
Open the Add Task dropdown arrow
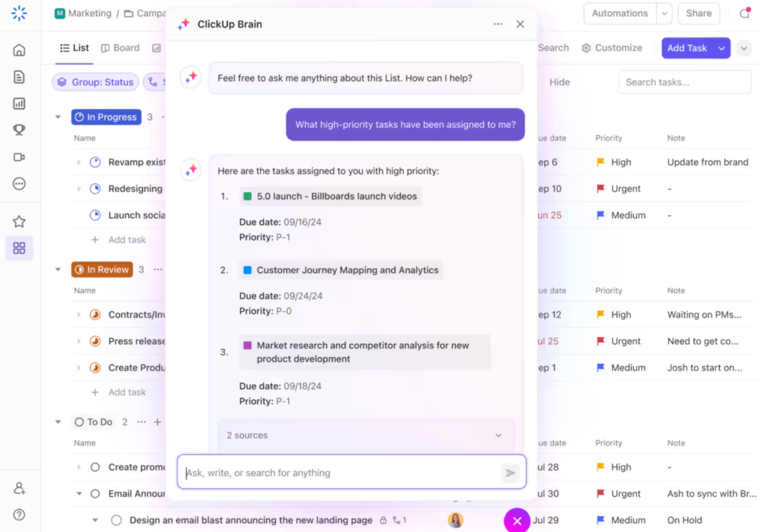721,48
